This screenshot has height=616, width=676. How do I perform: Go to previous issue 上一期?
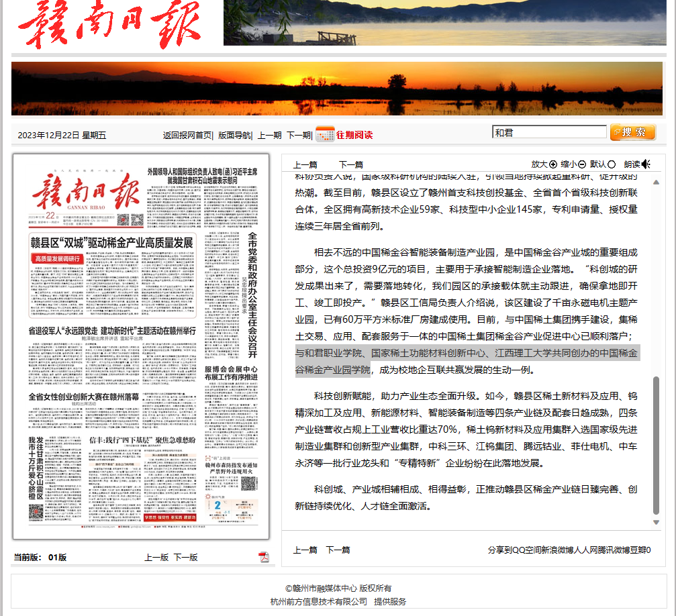(x=269, y=135)
